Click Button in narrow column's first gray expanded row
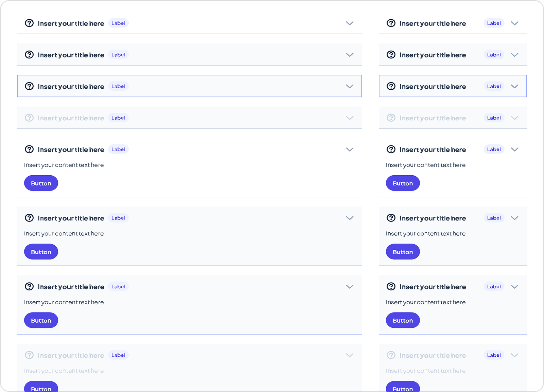The width and height of the screenshot is (544, 392). point(403,252)
